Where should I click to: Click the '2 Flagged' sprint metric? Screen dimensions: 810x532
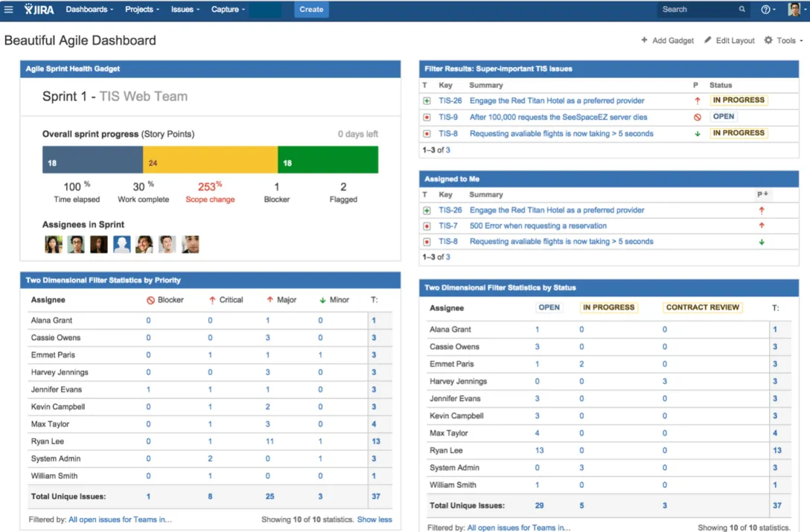point(343,192)
